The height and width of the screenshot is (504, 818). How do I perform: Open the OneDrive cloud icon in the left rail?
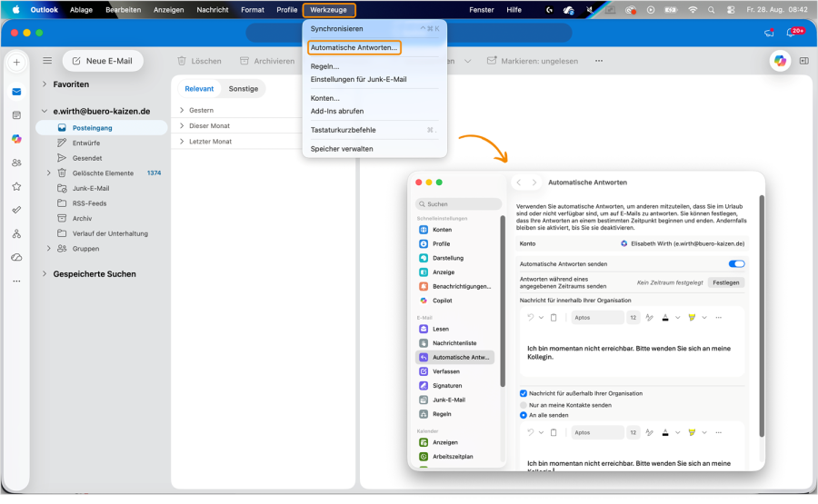pos(16,258)
